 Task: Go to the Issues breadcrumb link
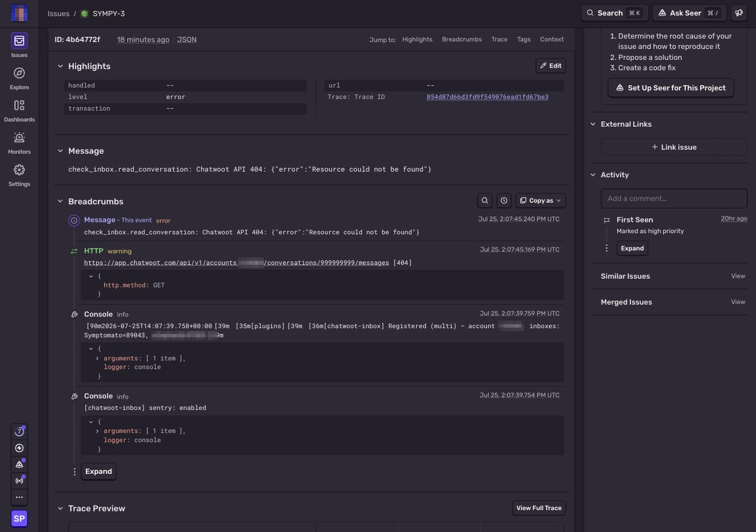pyautogui.click(x=58, y=13)
